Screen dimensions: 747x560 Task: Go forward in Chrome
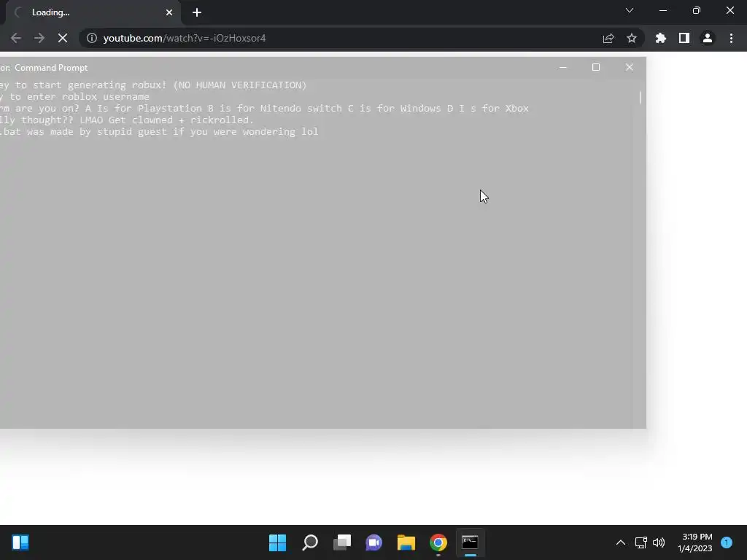coord(39,38)
